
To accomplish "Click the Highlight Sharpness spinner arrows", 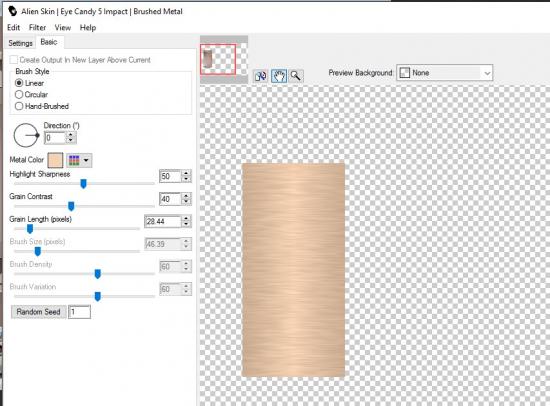I will pyautogui.click(x=186, y=176).
